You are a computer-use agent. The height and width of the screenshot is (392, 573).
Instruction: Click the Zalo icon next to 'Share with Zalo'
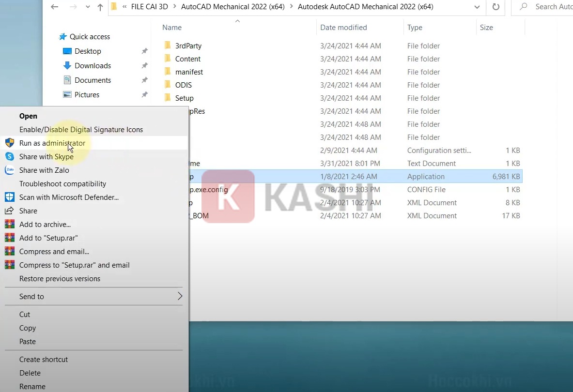click(10, 170)
